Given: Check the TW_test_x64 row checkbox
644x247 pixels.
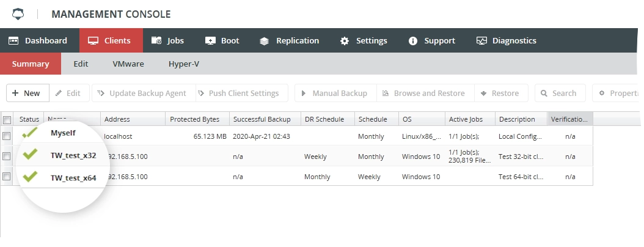Looking at the screenshot, I should [x=7, y=176].
